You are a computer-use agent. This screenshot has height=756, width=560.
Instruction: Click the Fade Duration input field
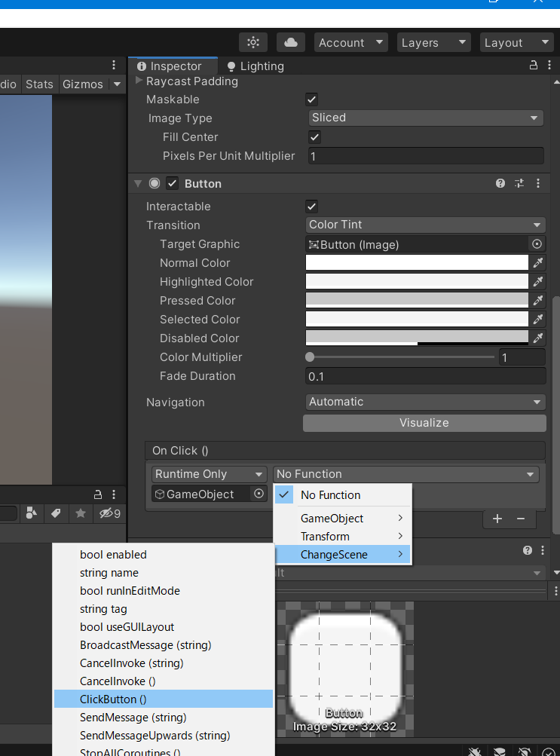point(426,376)
